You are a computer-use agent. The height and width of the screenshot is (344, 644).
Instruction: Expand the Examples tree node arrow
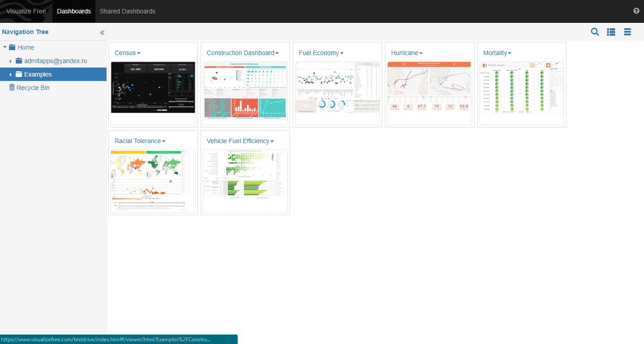(11, 74)
